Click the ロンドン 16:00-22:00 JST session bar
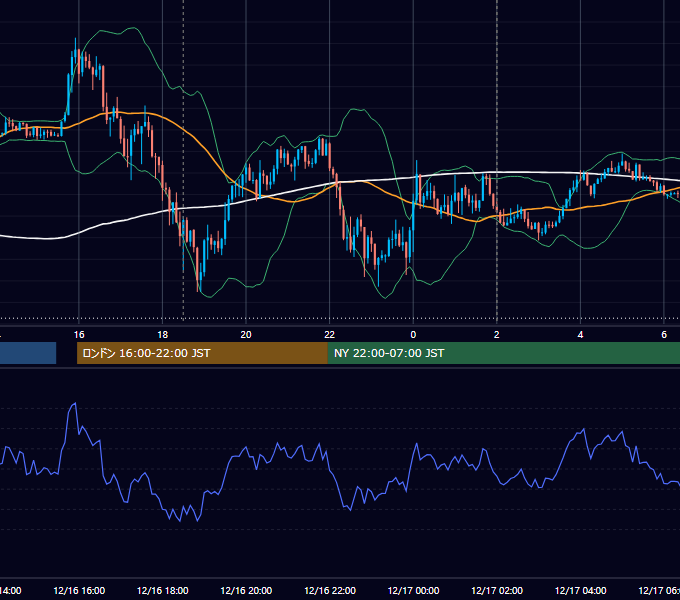Screen dimensions: 680x600 click(202, 353)
